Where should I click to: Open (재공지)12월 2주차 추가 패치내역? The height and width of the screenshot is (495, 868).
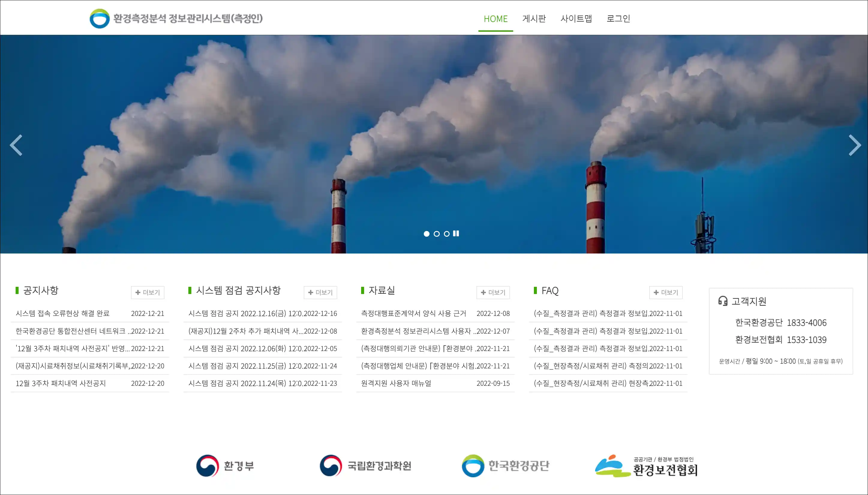tap(245, 331)
